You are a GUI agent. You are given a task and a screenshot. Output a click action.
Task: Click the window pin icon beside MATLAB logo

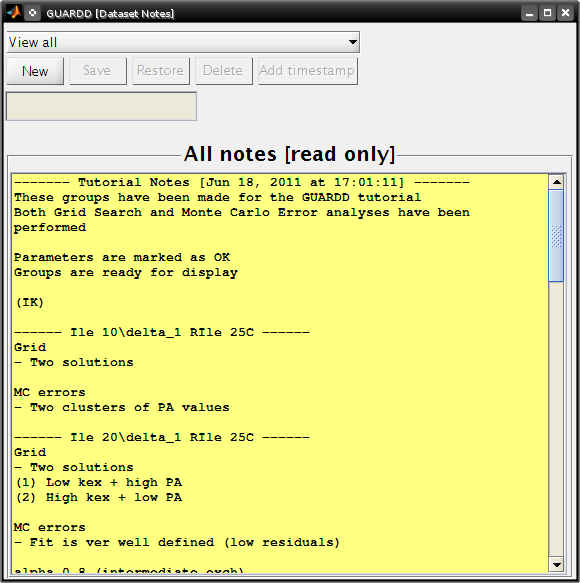[33, 13]
